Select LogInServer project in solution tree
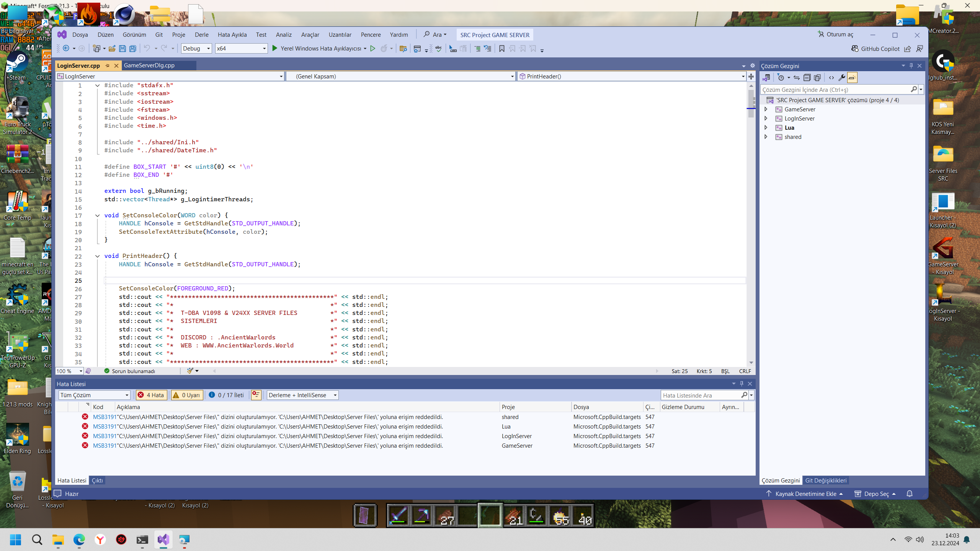 (x=799, y=118)
